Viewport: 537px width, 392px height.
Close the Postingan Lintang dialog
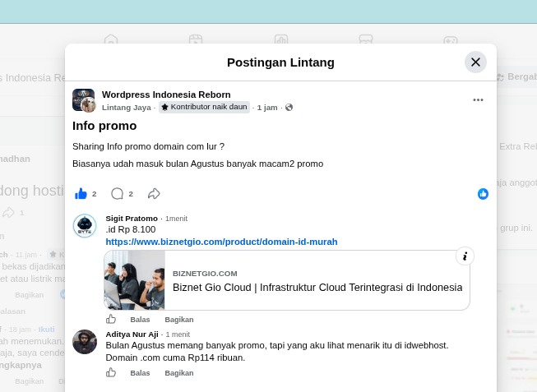(475, 62)
